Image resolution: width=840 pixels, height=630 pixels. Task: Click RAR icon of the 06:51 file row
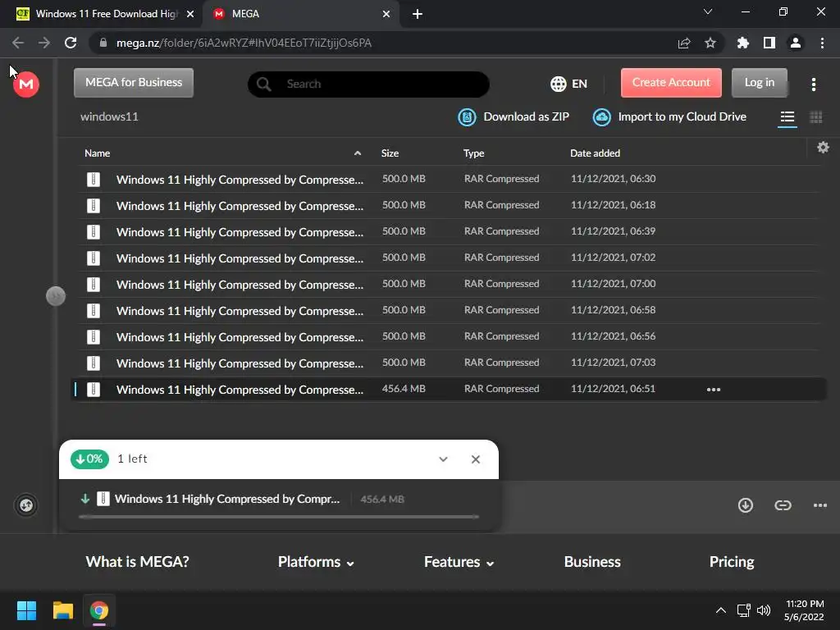[94, 390]
